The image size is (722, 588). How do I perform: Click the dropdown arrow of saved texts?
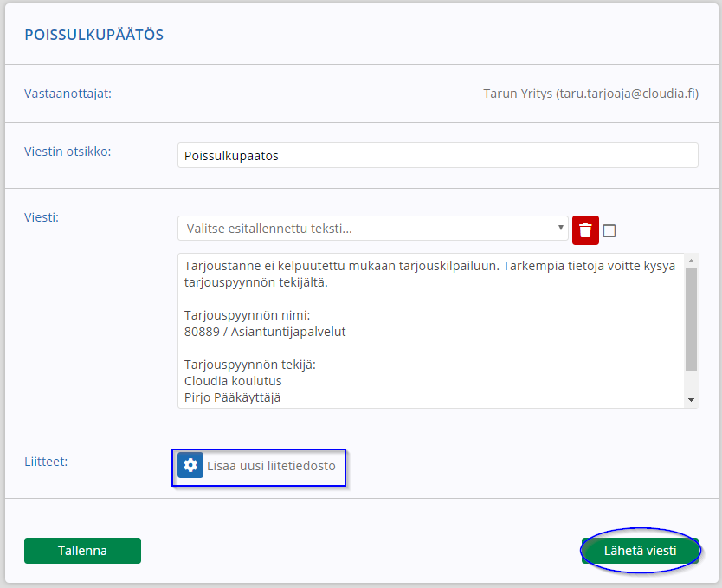tap(560, 228)
